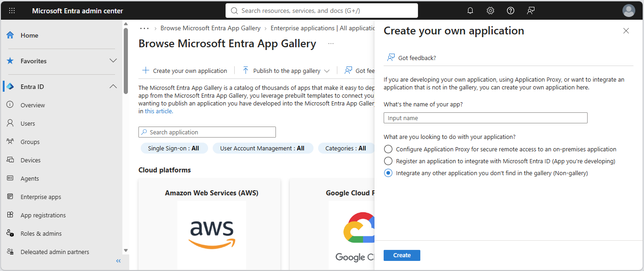Click the Entra ID diamond icon
Image resolution: width=644 pixels, height=271 pixels.
[10, 87]
